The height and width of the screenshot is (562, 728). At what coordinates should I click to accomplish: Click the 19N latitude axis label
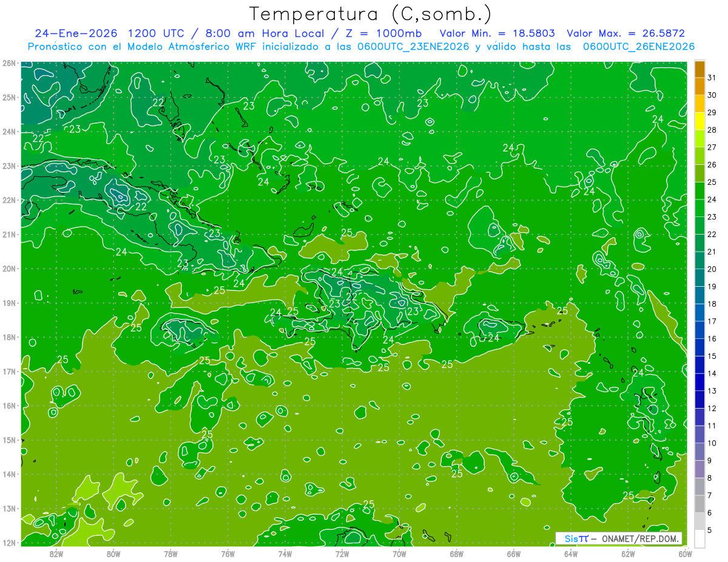[8, 303]
